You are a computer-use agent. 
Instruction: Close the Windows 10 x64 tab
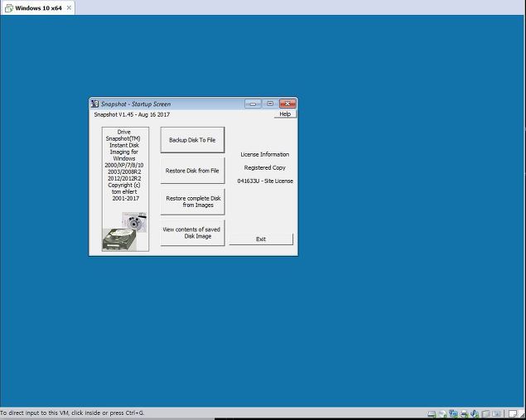[69, 7]
